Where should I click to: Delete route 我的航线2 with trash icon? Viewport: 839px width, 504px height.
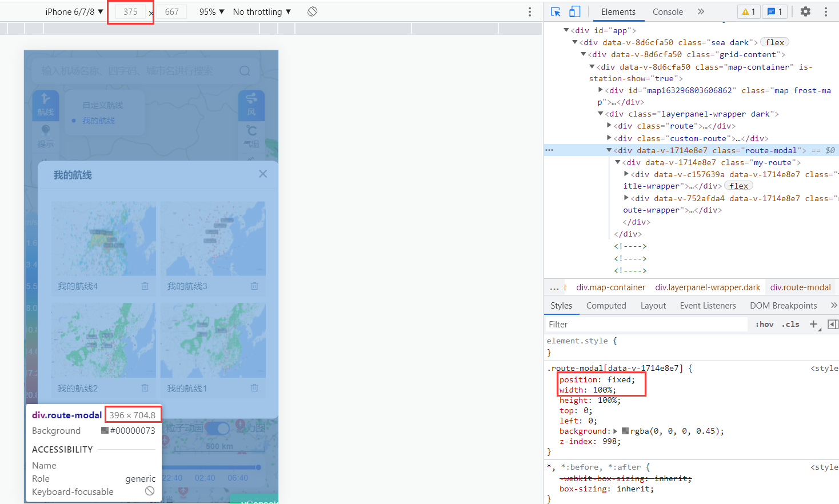145,388
